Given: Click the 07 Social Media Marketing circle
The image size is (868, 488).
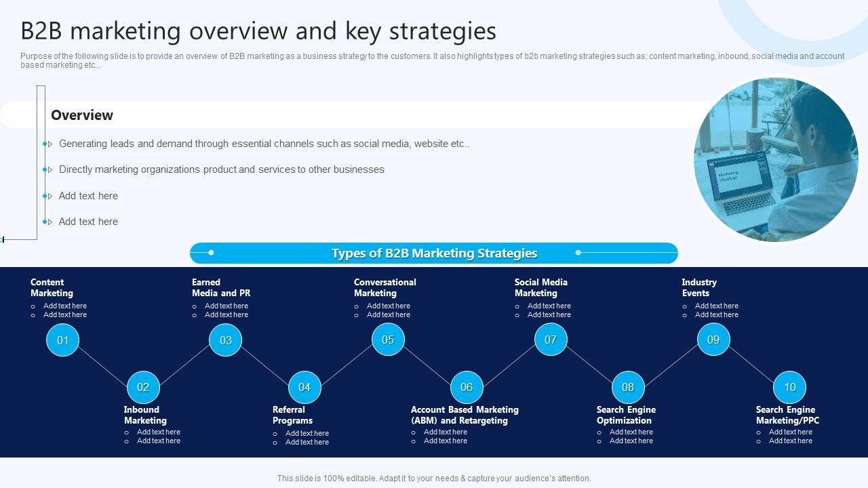Looking at the screenshot, I should click(550, 340).
